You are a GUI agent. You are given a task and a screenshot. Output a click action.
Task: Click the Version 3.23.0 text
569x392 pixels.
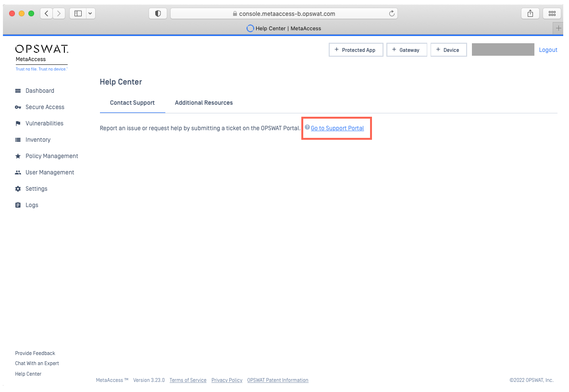[149, 380]
